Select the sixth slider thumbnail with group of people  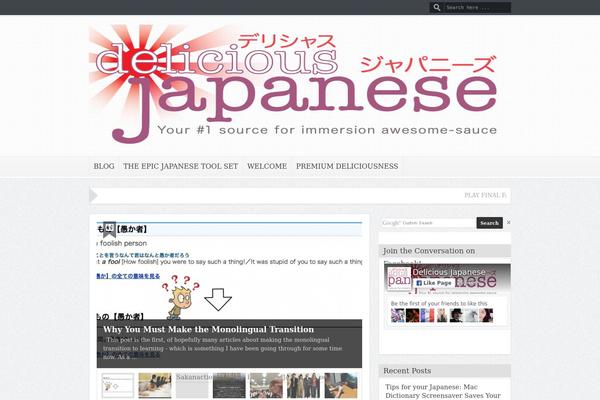[303, 386]
